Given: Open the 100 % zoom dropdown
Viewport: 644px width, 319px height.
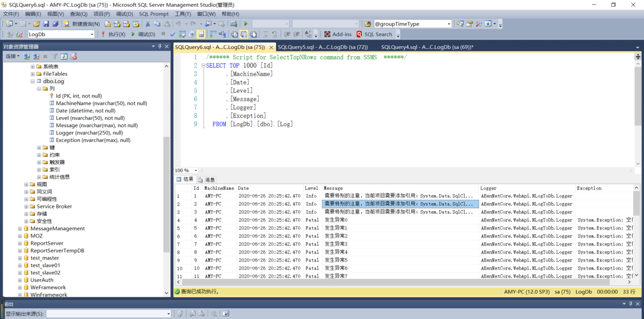Looking at the screenshot, I should (196, 170).
